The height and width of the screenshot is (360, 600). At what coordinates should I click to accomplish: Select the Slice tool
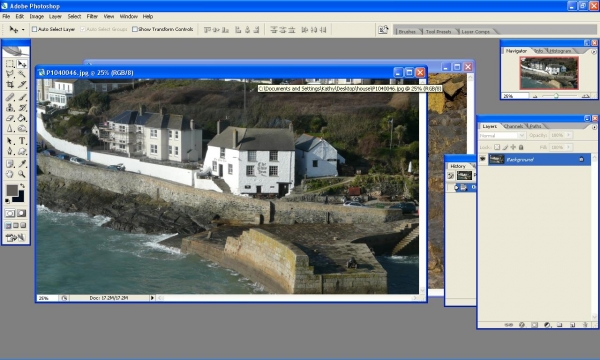click(22, 84)
